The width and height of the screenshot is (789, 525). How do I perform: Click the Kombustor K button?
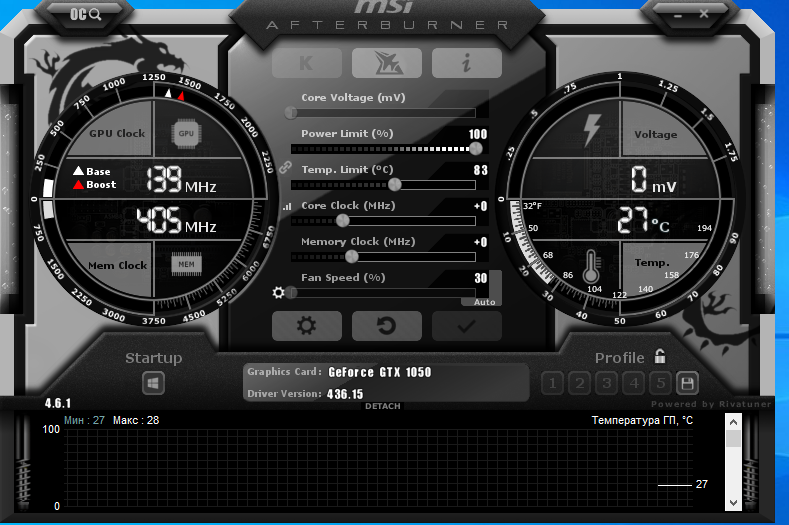(306, 63)
